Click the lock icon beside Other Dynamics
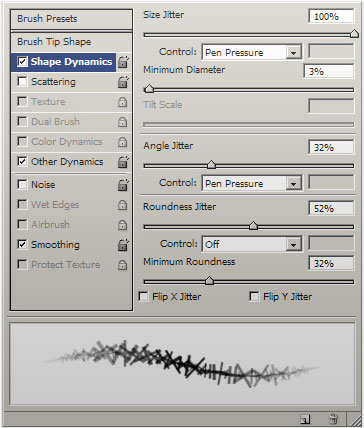 tap(123, 162)
